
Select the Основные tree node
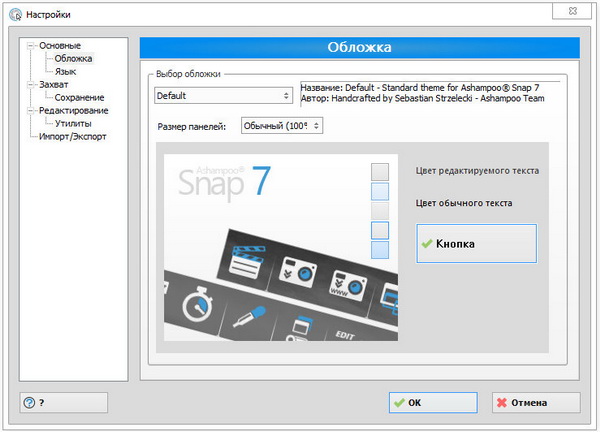click(60, 46)
